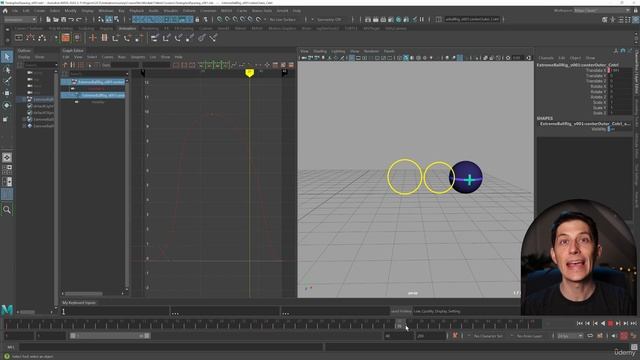Choose the Paint selection tool

tap(7, 81)
